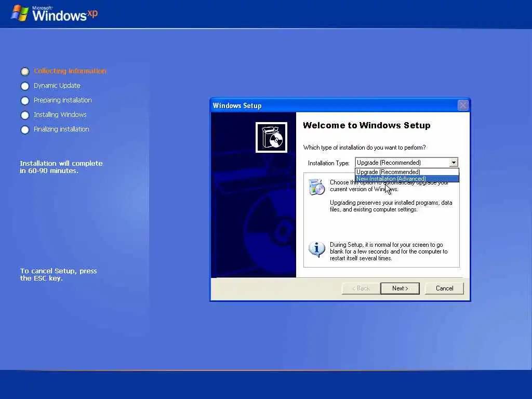Click 'To cancel Setup, press the ESC key' text

tap(58, 274)
